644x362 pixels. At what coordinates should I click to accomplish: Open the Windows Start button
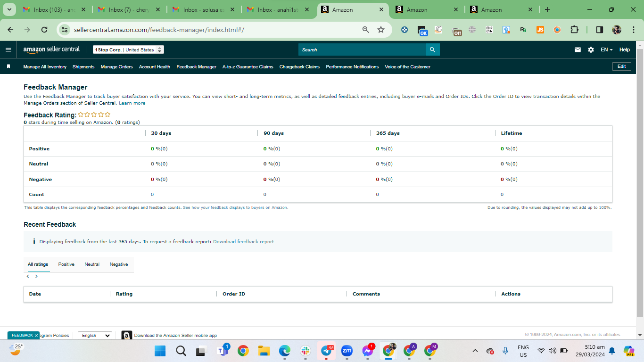[x=160, y=351]
